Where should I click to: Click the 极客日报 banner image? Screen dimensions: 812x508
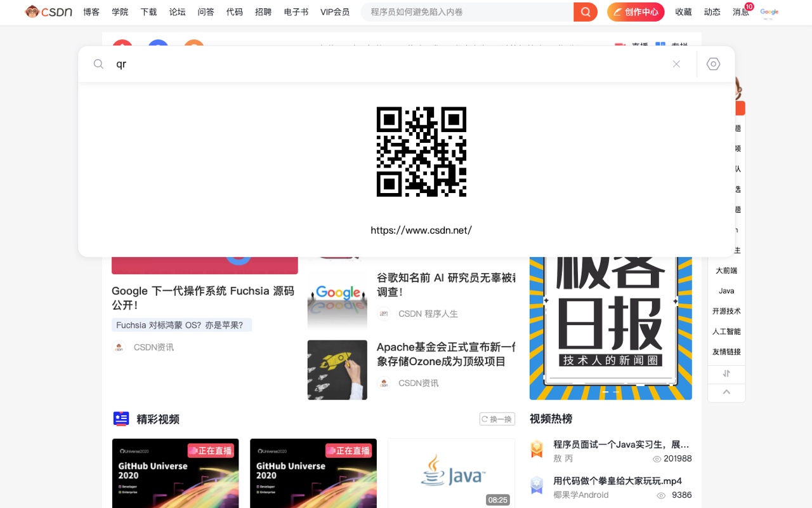click(611, 328)
